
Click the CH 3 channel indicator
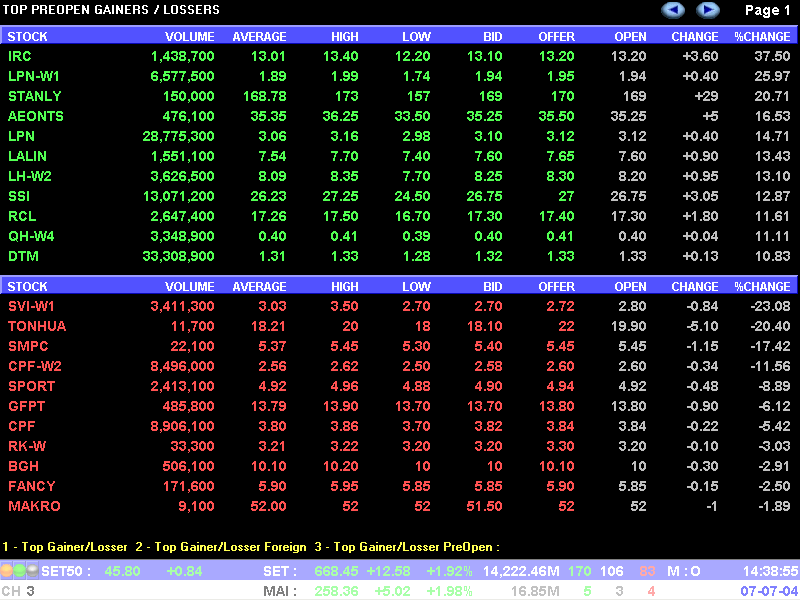pos(18,591)
